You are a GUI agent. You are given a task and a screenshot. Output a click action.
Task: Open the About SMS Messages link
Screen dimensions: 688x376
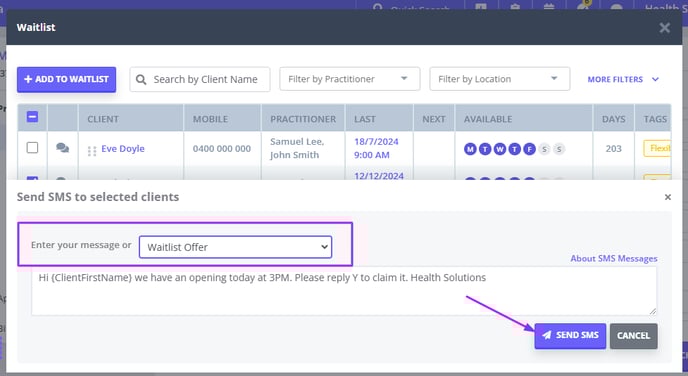613,258
